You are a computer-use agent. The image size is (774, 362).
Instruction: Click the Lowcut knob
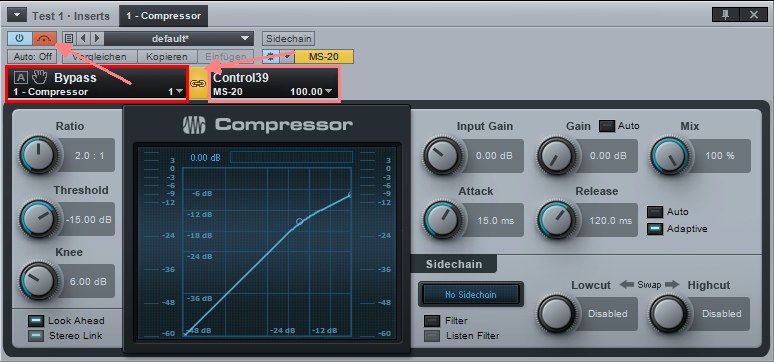coord(557,314)
